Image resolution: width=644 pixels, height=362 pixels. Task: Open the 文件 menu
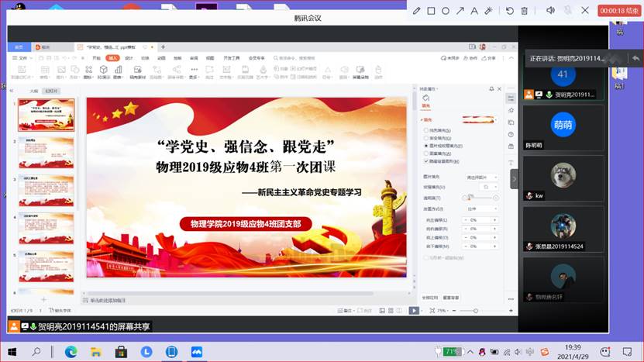click(21, 58)
